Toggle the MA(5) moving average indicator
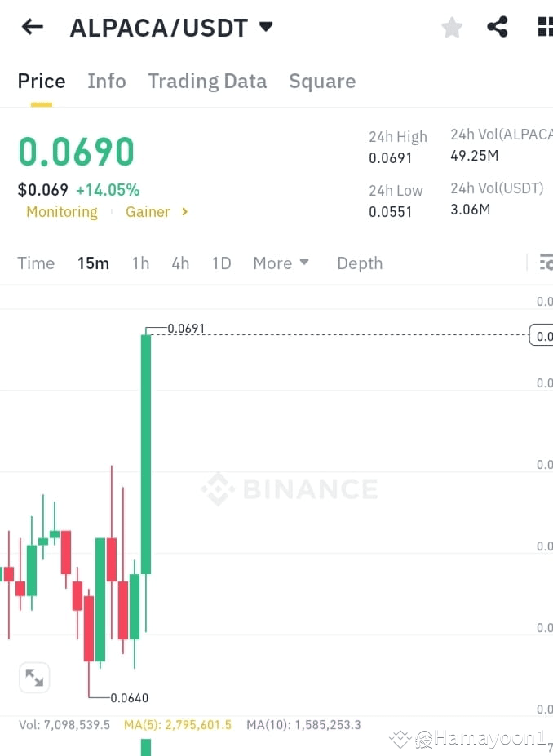Image resolution: width=553 pixels, height=756 pixels. (177, 724)
